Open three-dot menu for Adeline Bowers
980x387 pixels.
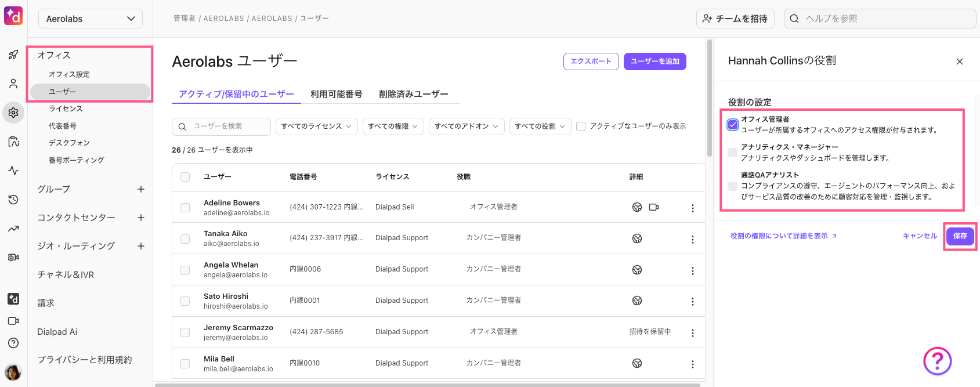[x=692, y=208]
